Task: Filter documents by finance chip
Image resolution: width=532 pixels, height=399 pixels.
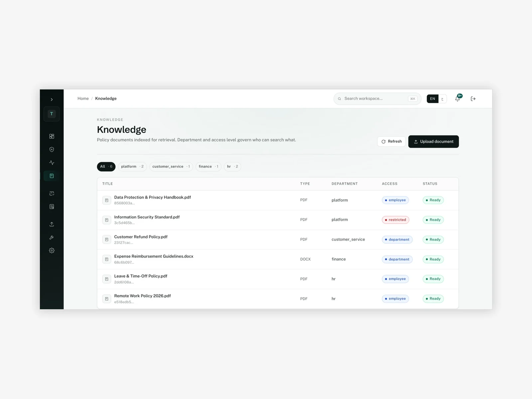Action: [208, 167]
